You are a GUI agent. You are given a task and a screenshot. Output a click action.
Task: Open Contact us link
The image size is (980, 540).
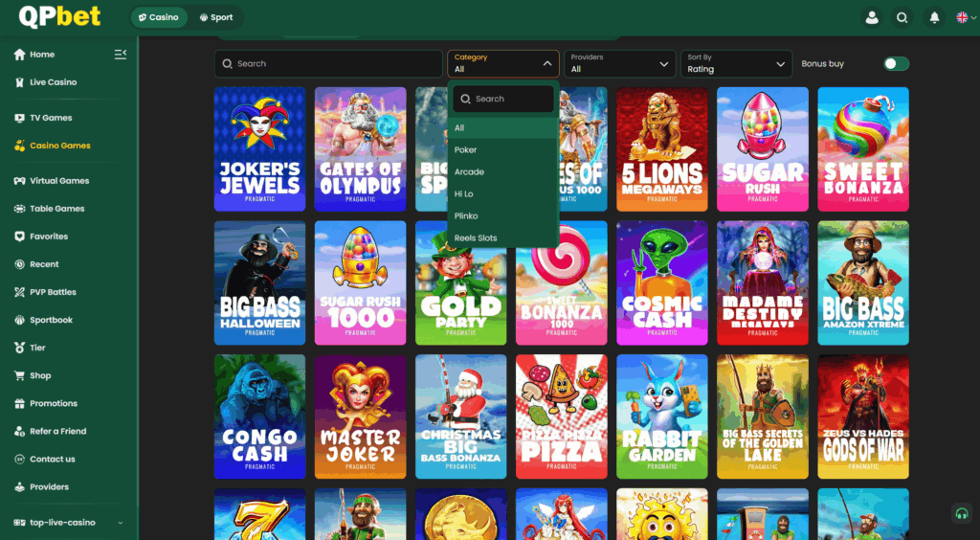(x=53, y=459)
